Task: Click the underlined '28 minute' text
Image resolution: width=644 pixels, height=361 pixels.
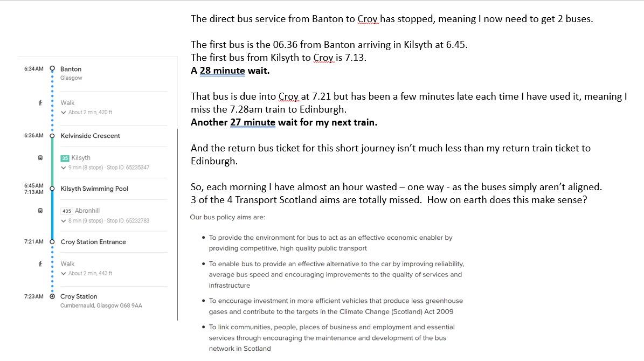Action: click(x=222, y=71)
